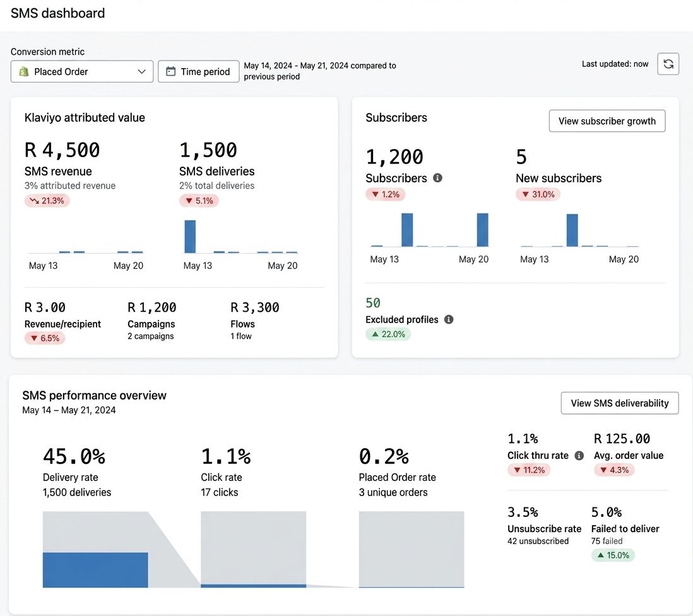This screenshot has width=693, height=616.
Task: Click the Shopify bag icon in the metric selector
Action: coord(24,71)
